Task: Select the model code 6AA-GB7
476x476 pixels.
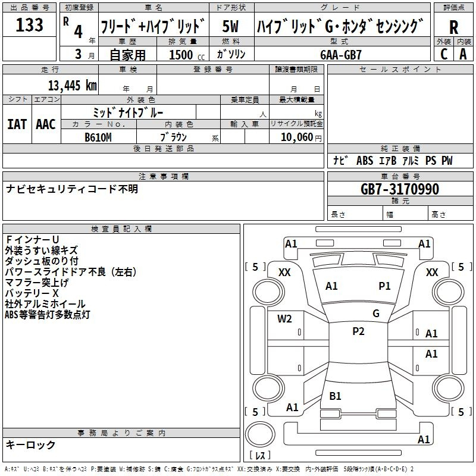Action: [x=340, y=54]
